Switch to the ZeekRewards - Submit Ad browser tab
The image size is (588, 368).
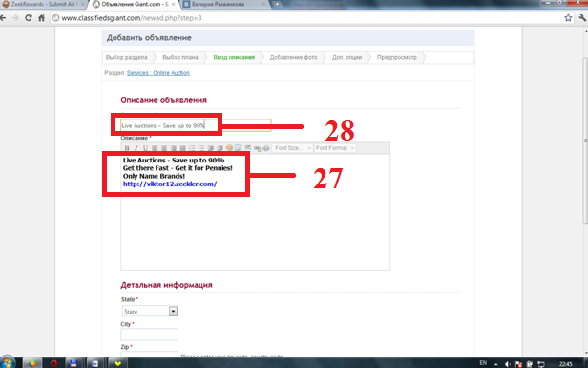43,4
